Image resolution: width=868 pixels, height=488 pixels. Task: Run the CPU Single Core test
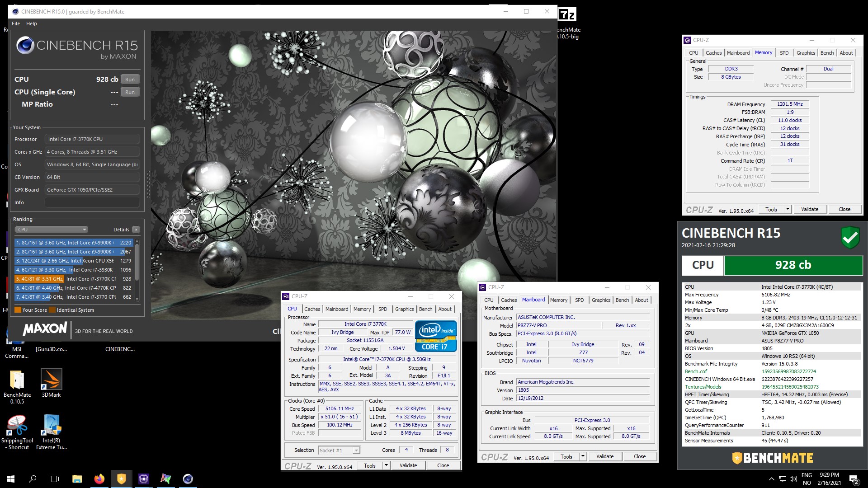[130, 92]
